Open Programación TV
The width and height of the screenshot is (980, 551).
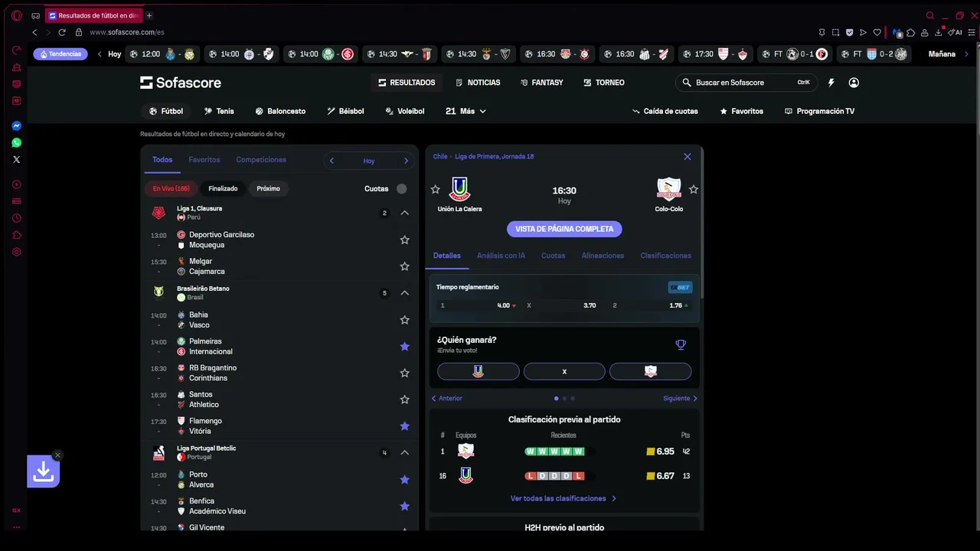tap(819, 111)
